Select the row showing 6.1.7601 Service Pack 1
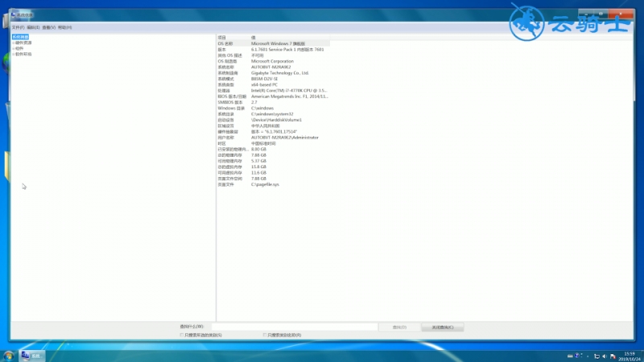Viewport: 644px width, 362px height. (273, 49)
